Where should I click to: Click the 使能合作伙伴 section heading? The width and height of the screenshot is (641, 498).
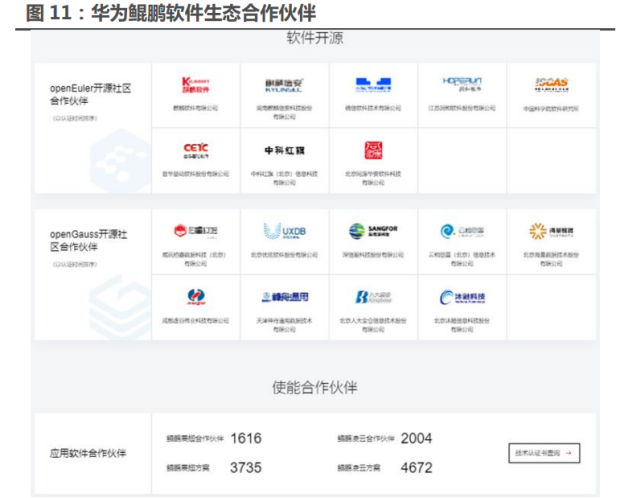[315, 387]
